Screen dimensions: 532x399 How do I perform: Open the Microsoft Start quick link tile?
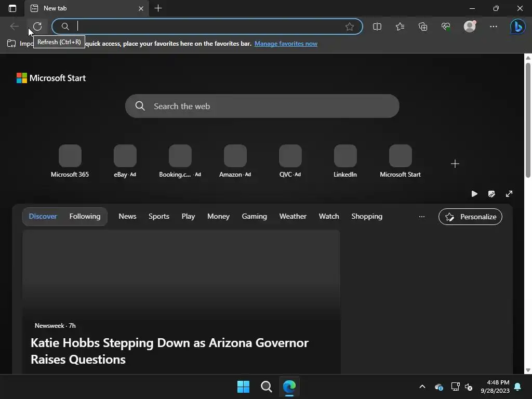(x=401, y=161)
